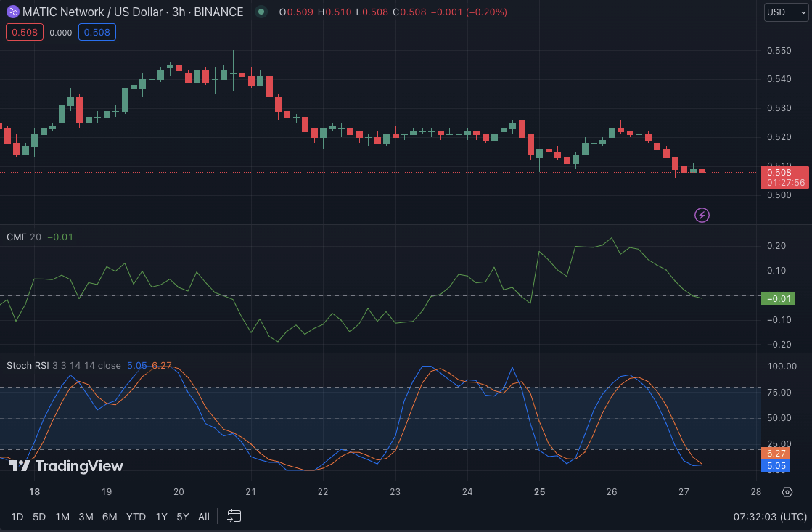Select the 1D time range
Screen dimensions: 812x532
point(17,517)
